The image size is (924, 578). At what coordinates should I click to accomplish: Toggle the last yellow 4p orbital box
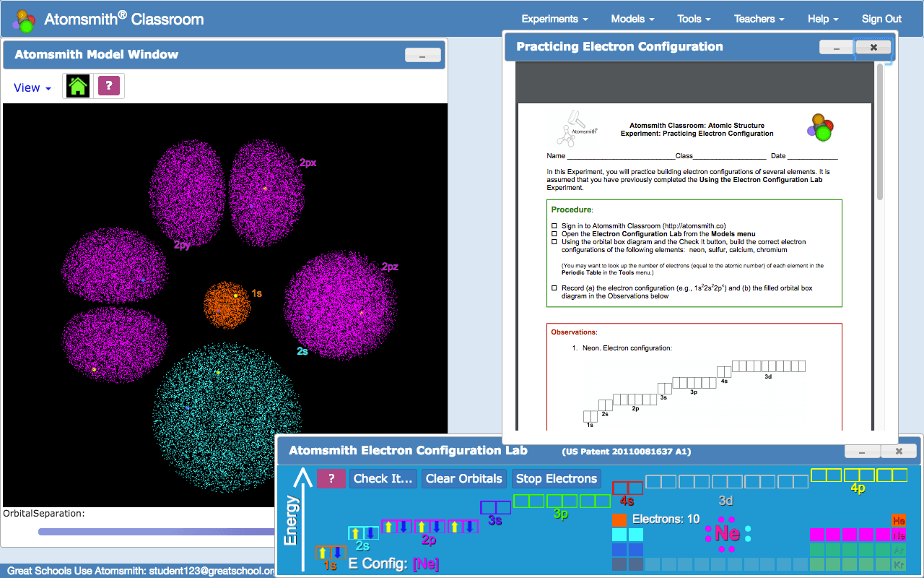(x=892, y=475)
